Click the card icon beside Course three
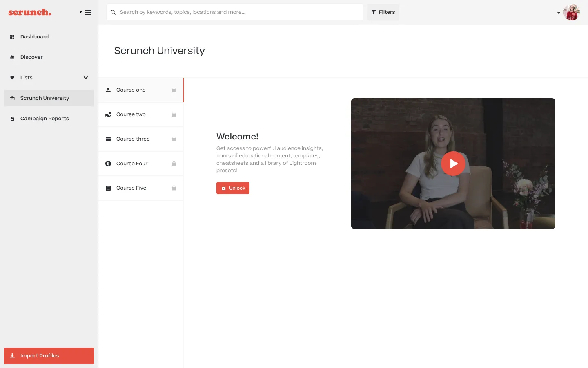Screen dimensions: 588x368 108,139
